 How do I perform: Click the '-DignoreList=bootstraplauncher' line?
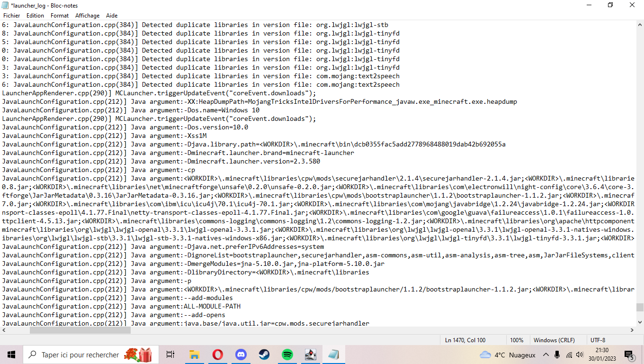tap(318, 255)
